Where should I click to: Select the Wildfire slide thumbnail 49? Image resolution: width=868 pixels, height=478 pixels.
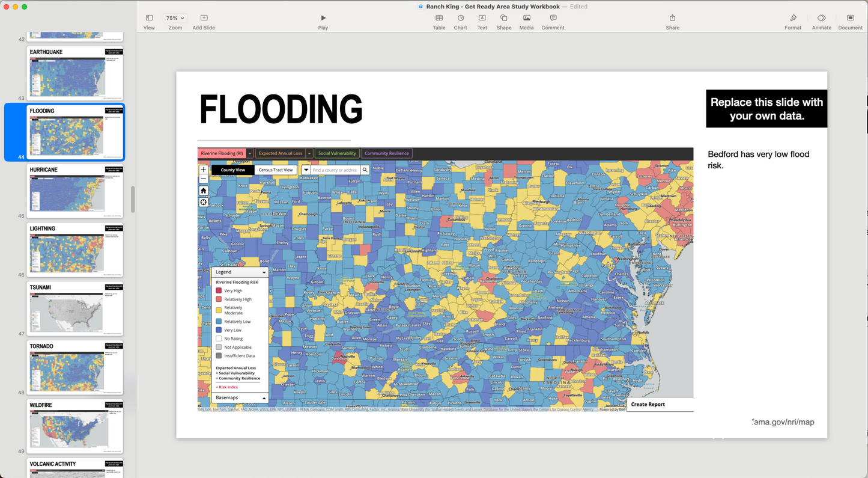[x=75, y=426]
